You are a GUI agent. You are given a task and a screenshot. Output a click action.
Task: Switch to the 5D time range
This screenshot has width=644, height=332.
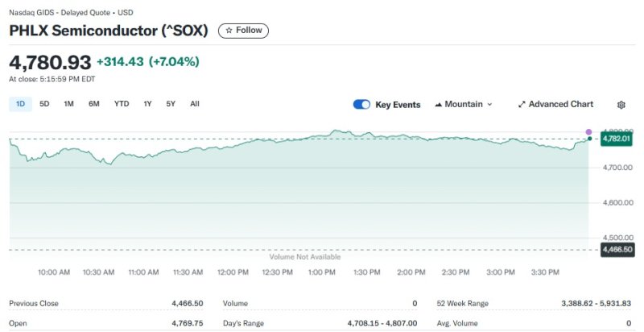[44, 104]
